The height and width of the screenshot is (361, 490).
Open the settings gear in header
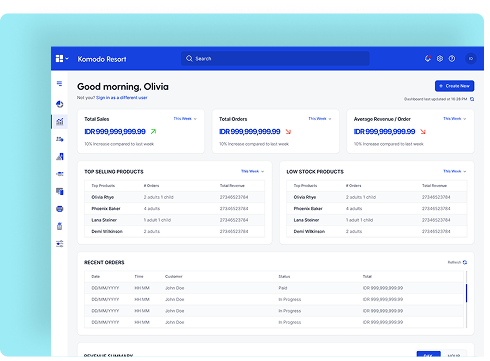[x=440, y=59]
